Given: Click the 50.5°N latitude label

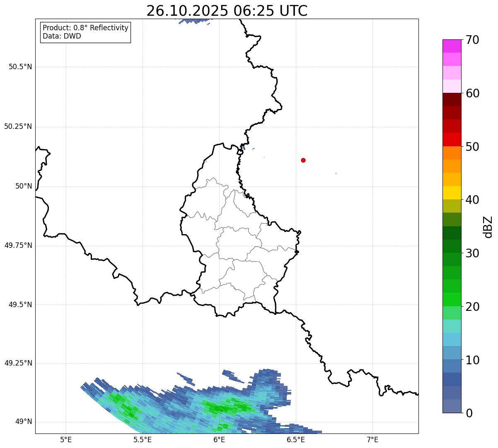Looking at the screenshot, I should (x=20, y=67).
